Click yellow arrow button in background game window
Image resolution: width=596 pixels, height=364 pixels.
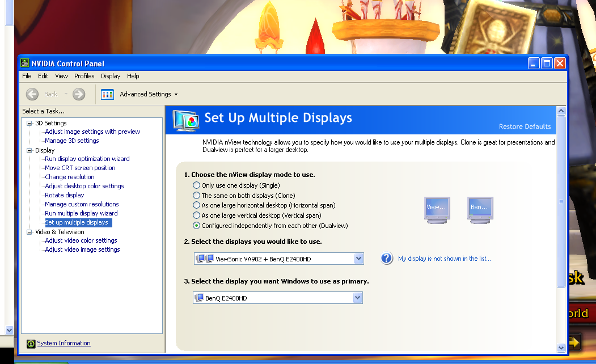575,342
